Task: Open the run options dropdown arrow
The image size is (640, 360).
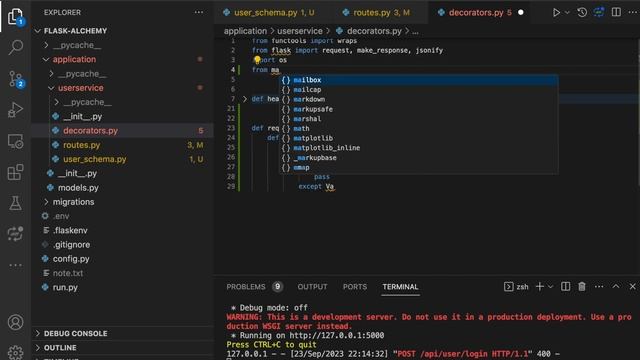Action: pos(567,13)
